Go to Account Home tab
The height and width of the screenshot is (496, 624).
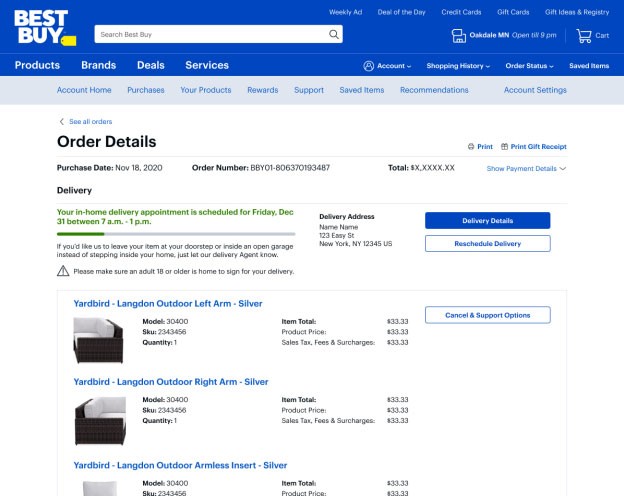pyautogui.click(x=84, y=90)
